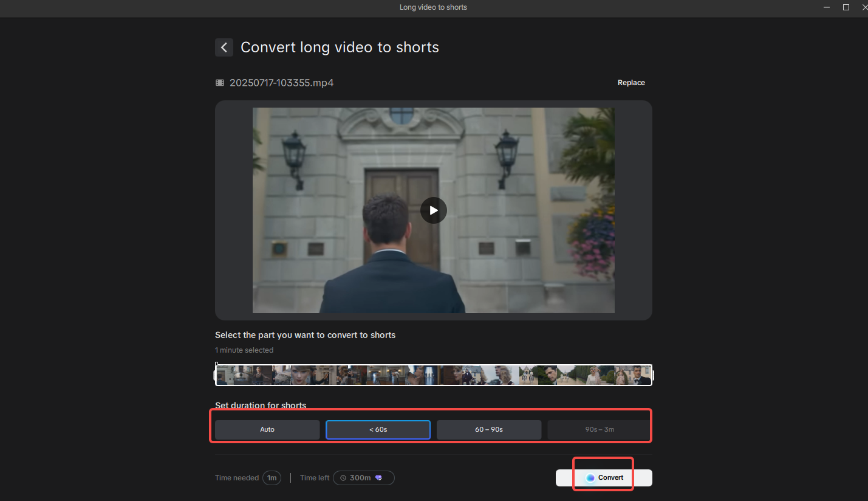Click the AI orb icon on Convert button
Screen dimensions: 868x501
pos(590,477)
